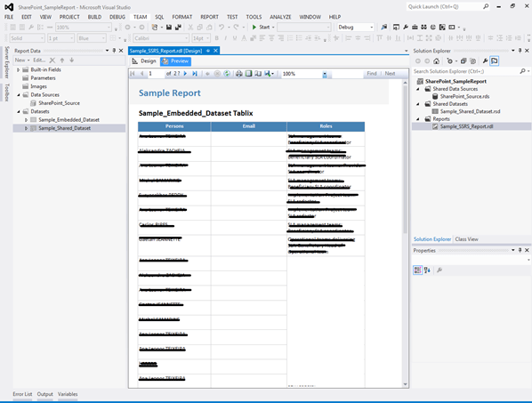Click the New Project toolbar icon
Image resolution: width=532 pixels, height=403 pixels.
pos(155,28)
